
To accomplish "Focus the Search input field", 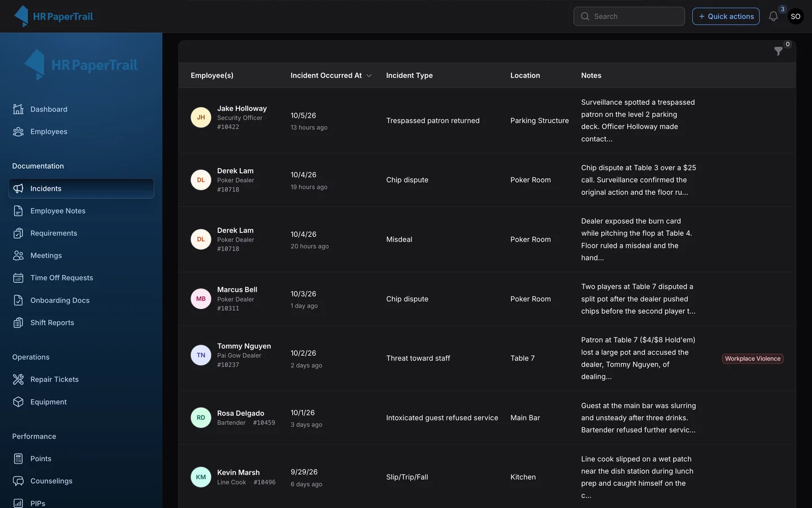I will (629, 16).
